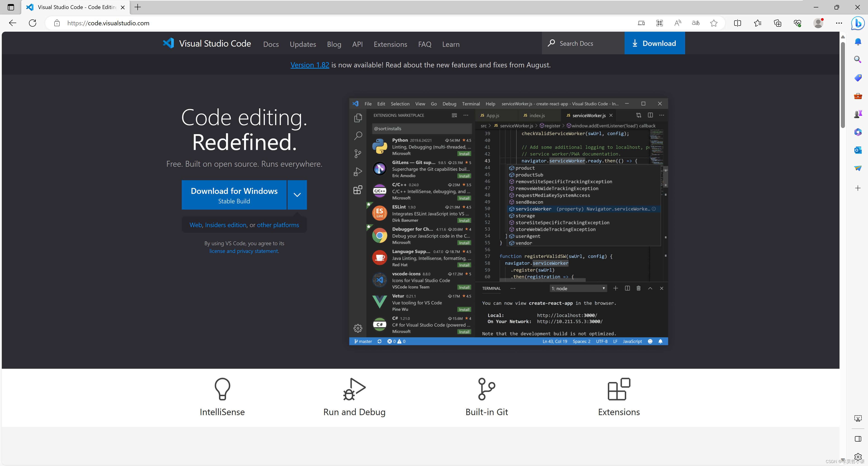Click the Run and Debug sidebar icon
The width and height of the screenshot is (868, 466).
click(x=357, y=171)
